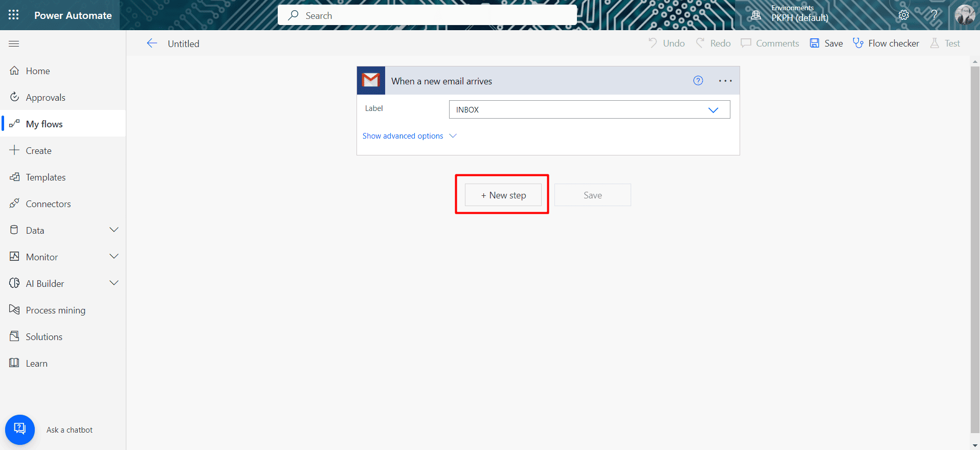This screenshot has width=980, height=450.
Task: Expand the AI Builder section
Action: (114, 283)
